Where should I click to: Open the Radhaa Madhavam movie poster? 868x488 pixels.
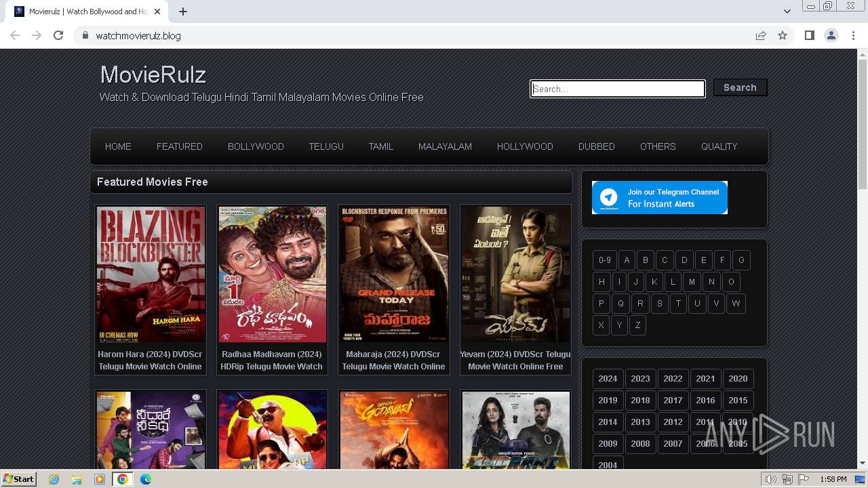click(x=272, y=274)
